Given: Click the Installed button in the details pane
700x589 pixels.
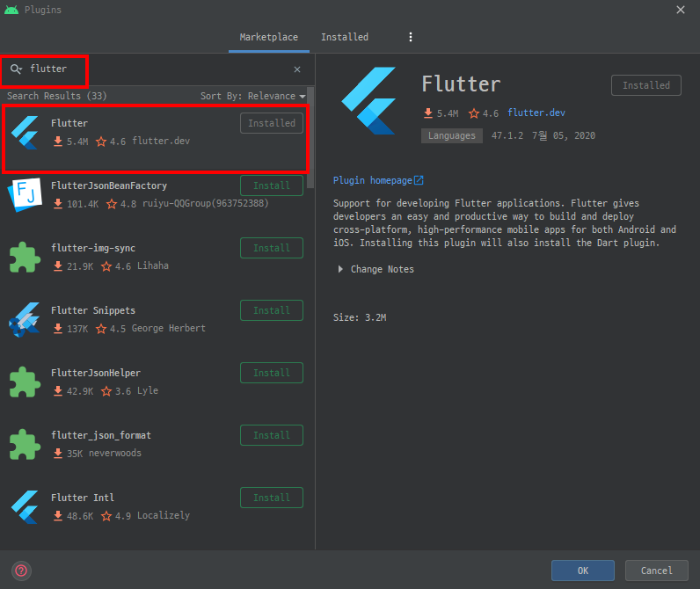Looking at the screenshot, I should pyautogui.click(x=646, y=85).
